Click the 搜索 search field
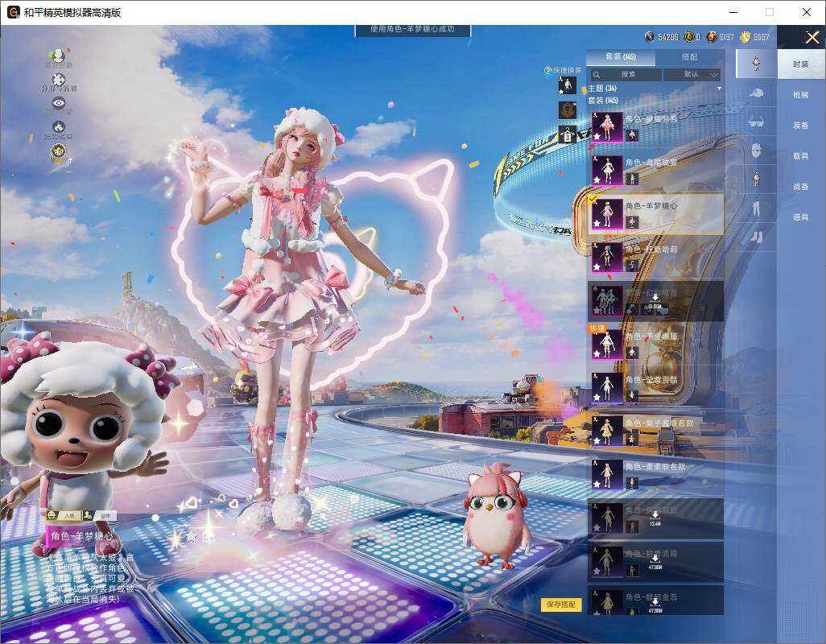The width and height of the screenshot is (826, 644). (625, 74)
